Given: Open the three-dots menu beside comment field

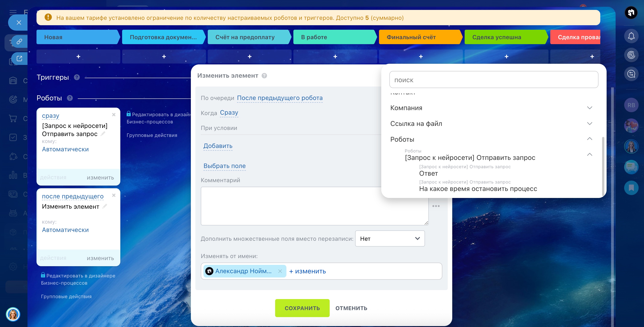Looking at the screenshot, I should 436,206.
